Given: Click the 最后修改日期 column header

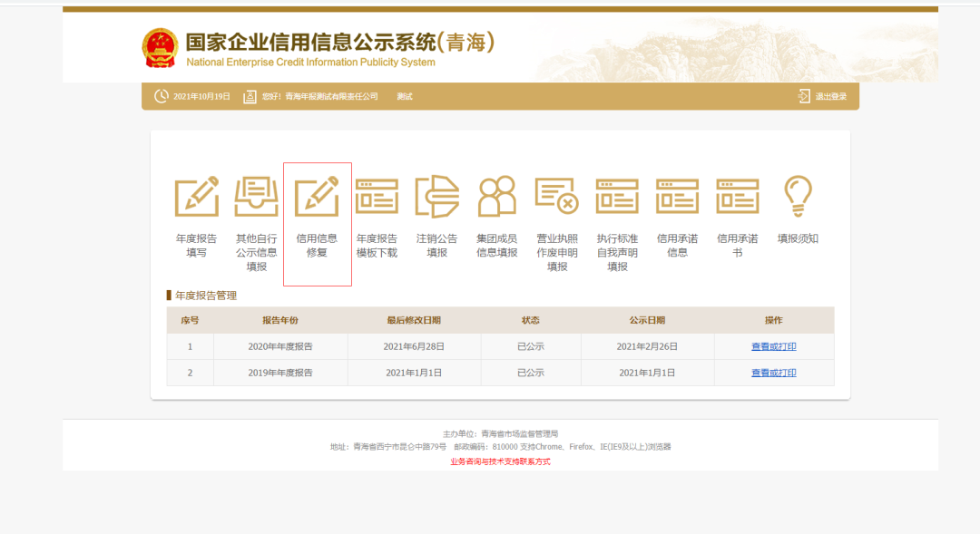Looking at the screenshot, I should (414, 320).
